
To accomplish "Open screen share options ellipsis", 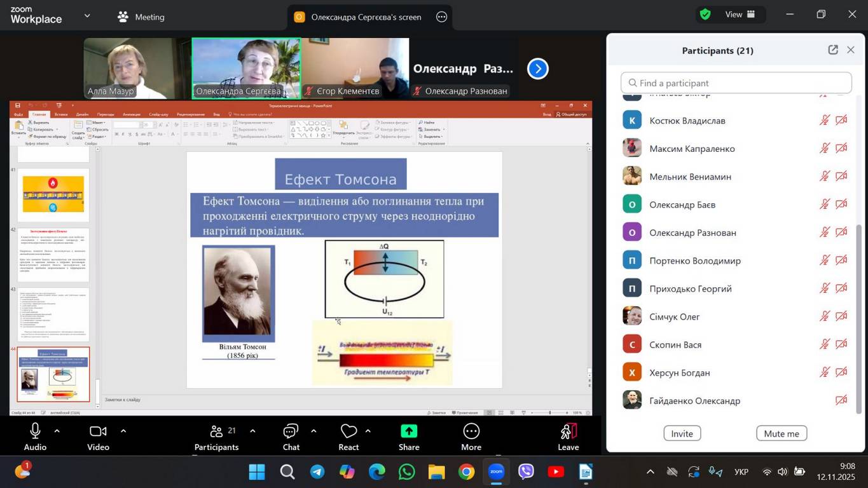I will [442, 17].
